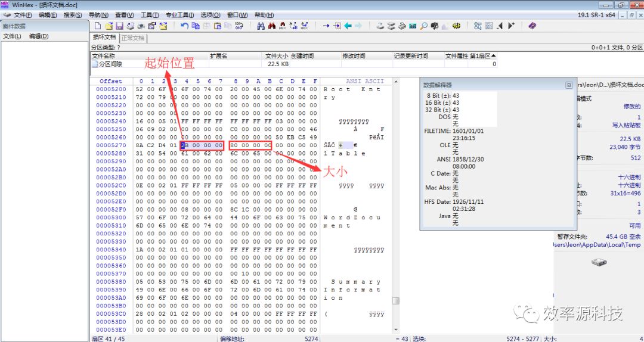The height and width of the screenshot is (342, 644).
Task: Open the 文件(F) menu
Action: [23, 15]
